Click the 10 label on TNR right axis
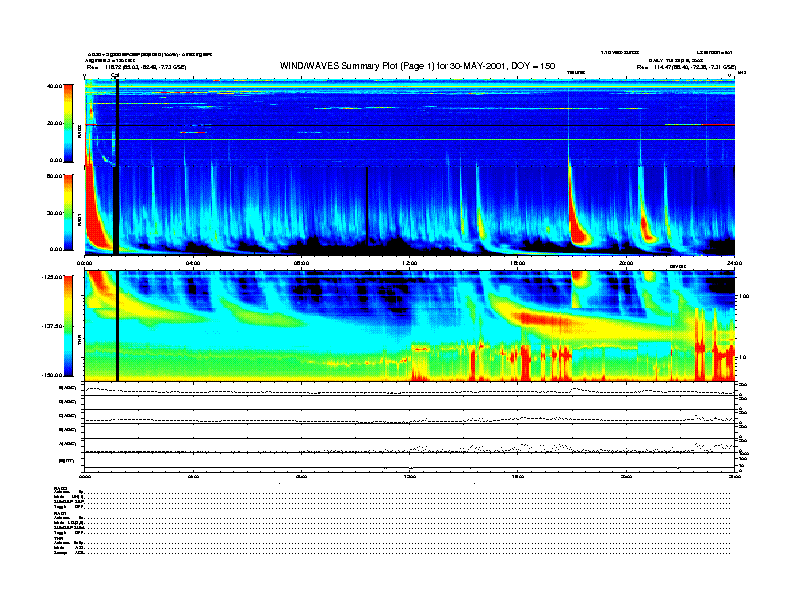 [x=742, y=357]
